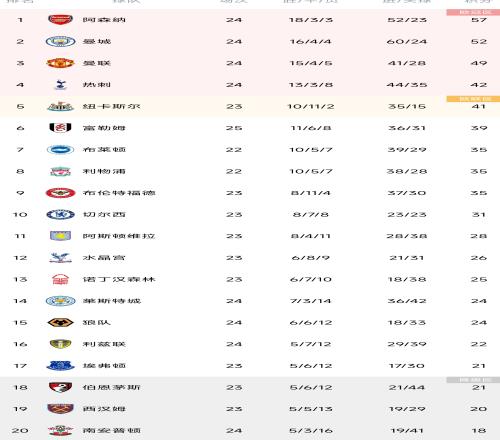Click the 纽卡斯尔 team name
The image size is (500, 440).
[x=111, y=106]
